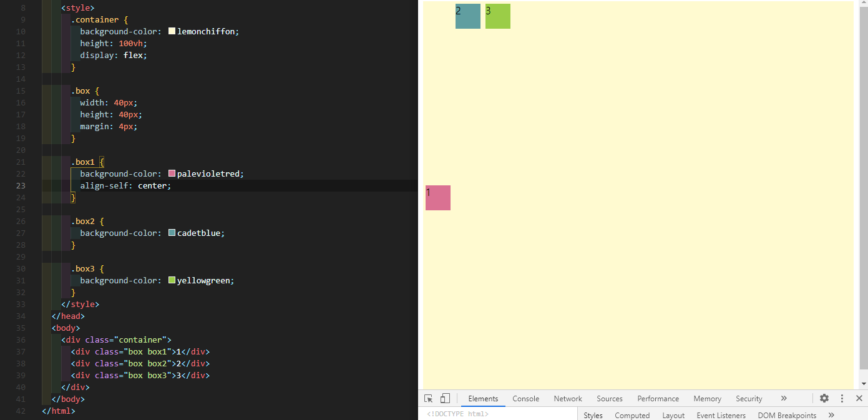Show more DevTools tabs chevron
Image resolution: width=868 pixels, height=420 pixels.
point(784,398)
